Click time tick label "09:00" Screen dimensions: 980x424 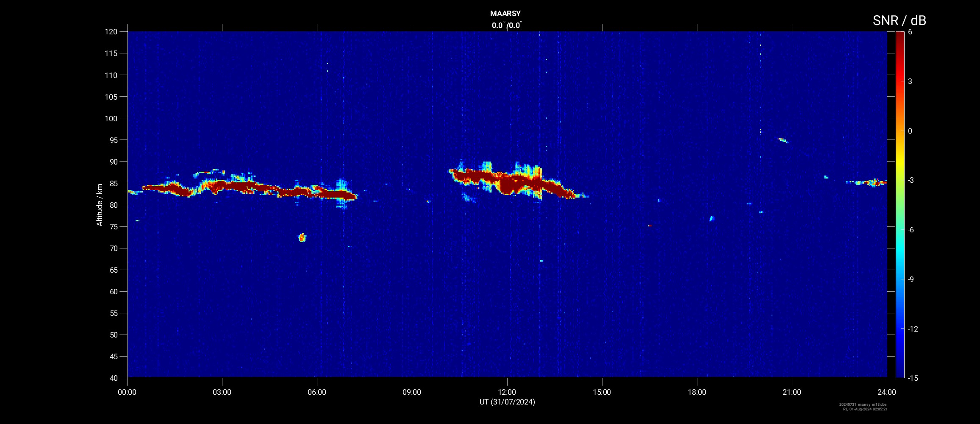(x=412, y=392)
